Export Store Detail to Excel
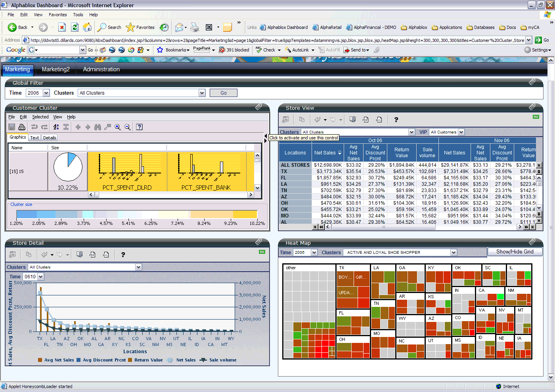Image resolution: width=555 pixels, height=392 pixels. coord(106,255)
